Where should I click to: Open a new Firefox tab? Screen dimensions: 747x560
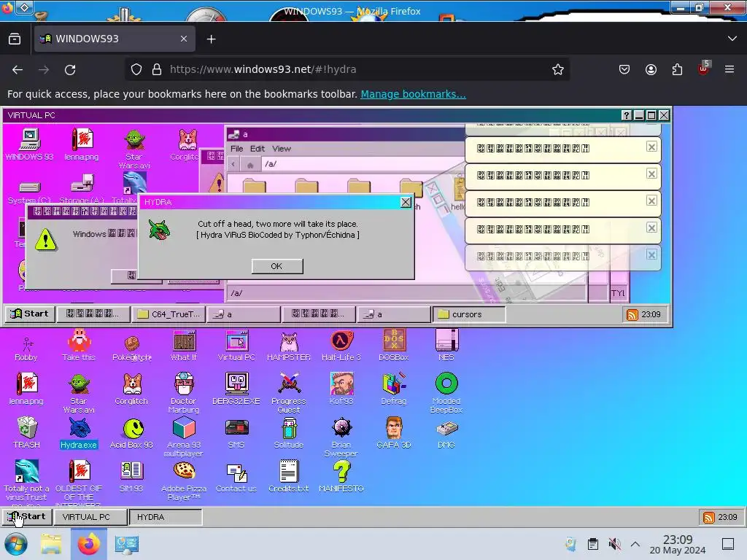click(x=211, y=39)
